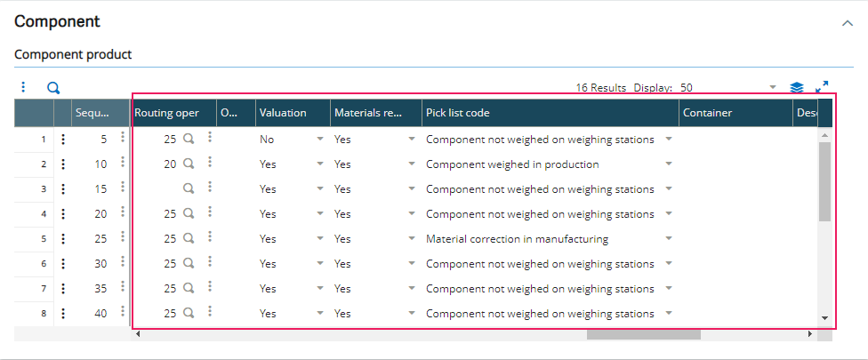Click the grid search magnifier icon

click(53, 88)
